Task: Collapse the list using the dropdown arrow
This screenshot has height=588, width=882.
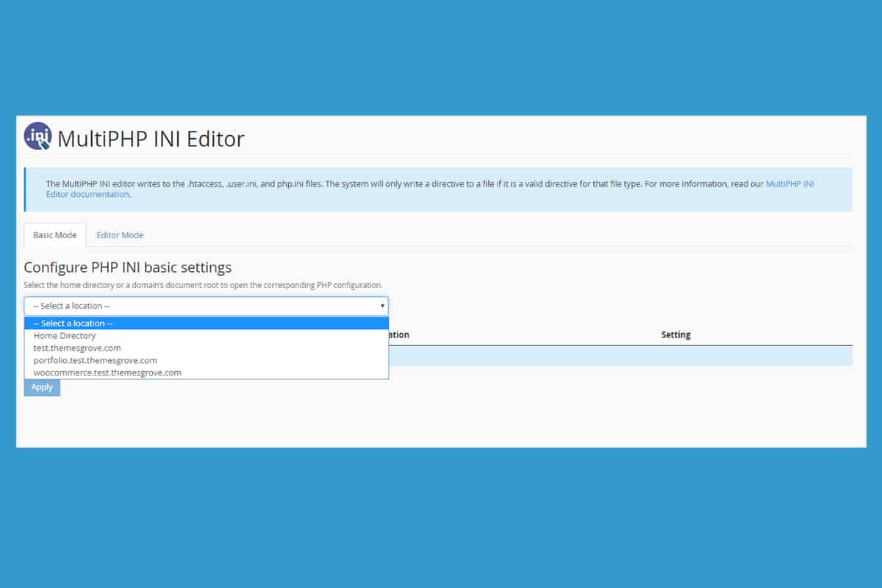Action: click(382, 306)
